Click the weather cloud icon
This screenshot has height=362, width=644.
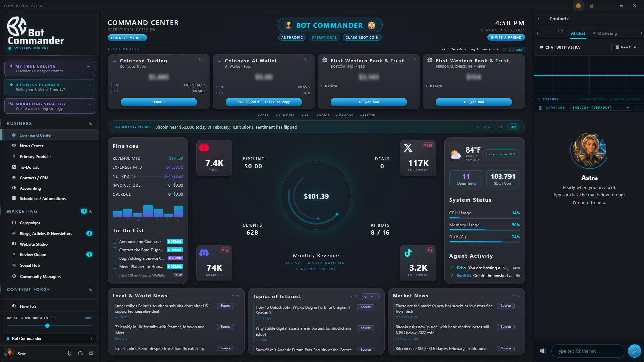455,155
